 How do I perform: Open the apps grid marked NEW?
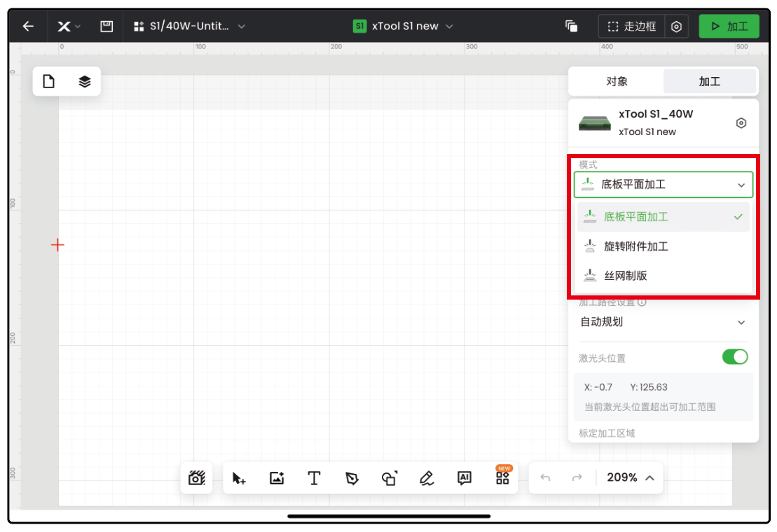[x=502, y=477]
